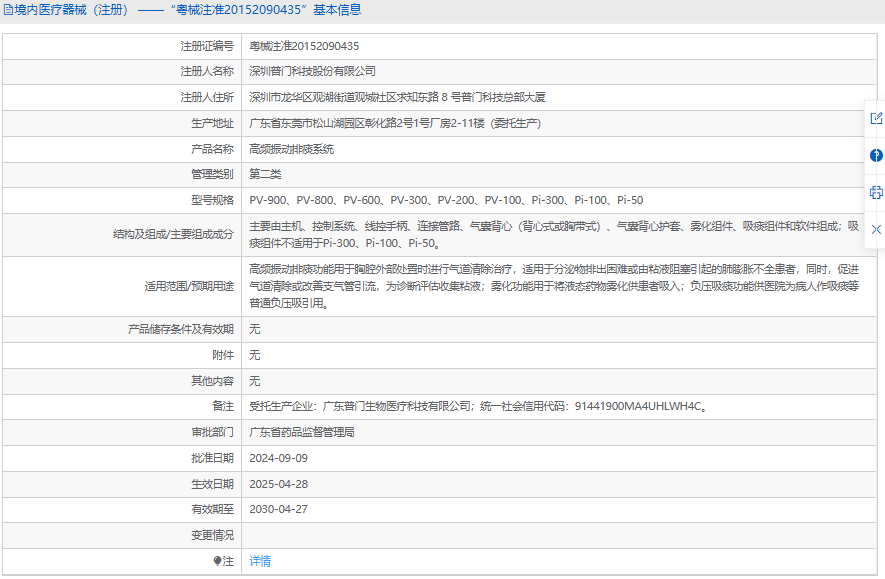Click registrant name 深圳普门科技股份有限公司
This screenshot has height=579, width=885.
[312, 71]
